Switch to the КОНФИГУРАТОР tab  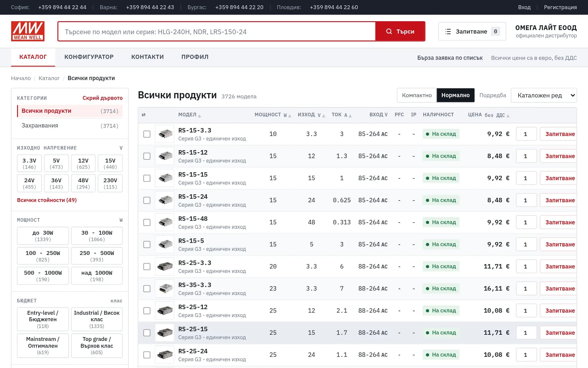tap(89, 57)
